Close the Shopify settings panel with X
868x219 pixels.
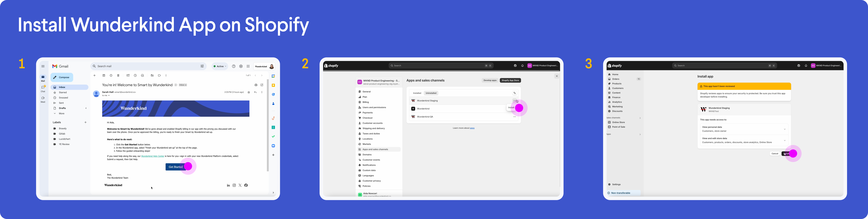[557, 76]
